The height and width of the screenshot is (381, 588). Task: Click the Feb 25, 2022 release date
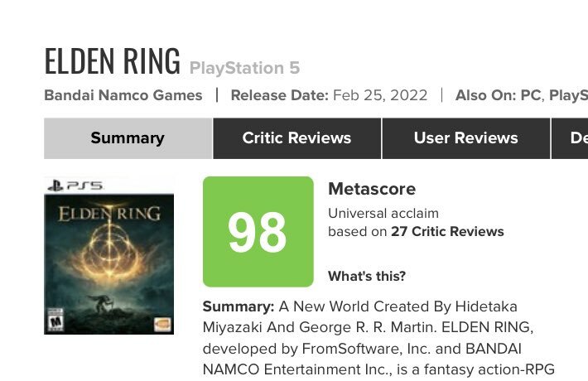pos(380,95)
